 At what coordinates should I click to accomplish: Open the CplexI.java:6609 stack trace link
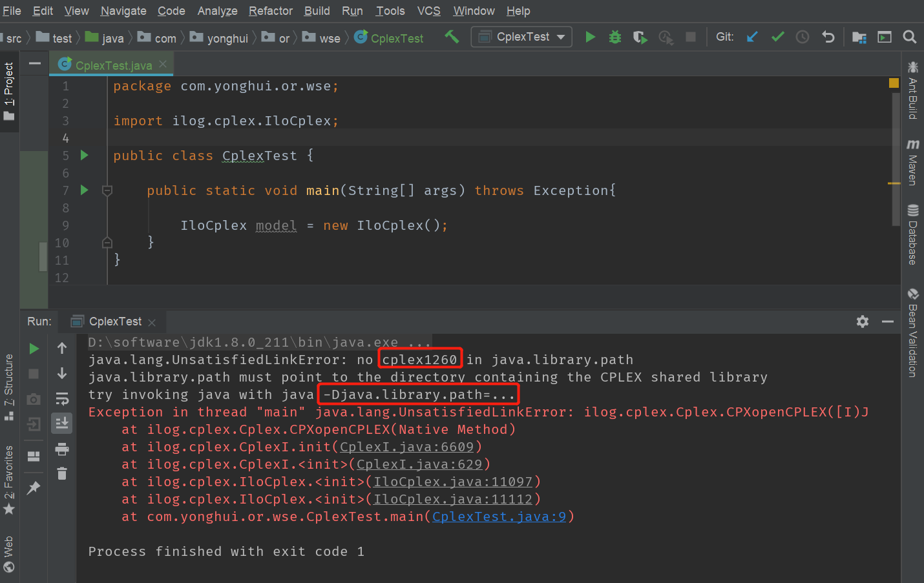pyautogui.click(x=406, y=447)
